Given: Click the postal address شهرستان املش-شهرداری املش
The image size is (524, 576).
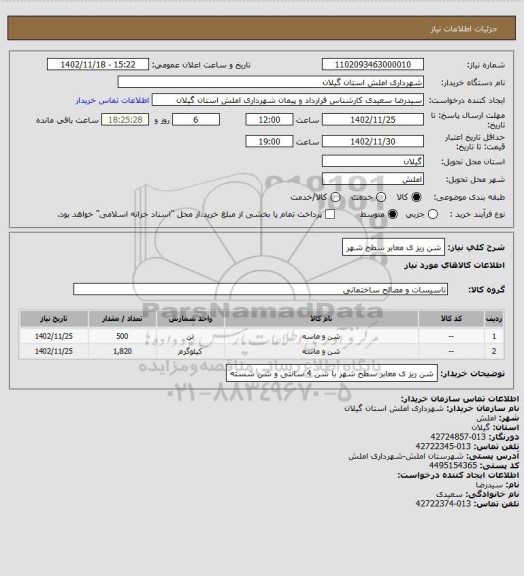Looking at the screenshot, I should coord(406,456).
